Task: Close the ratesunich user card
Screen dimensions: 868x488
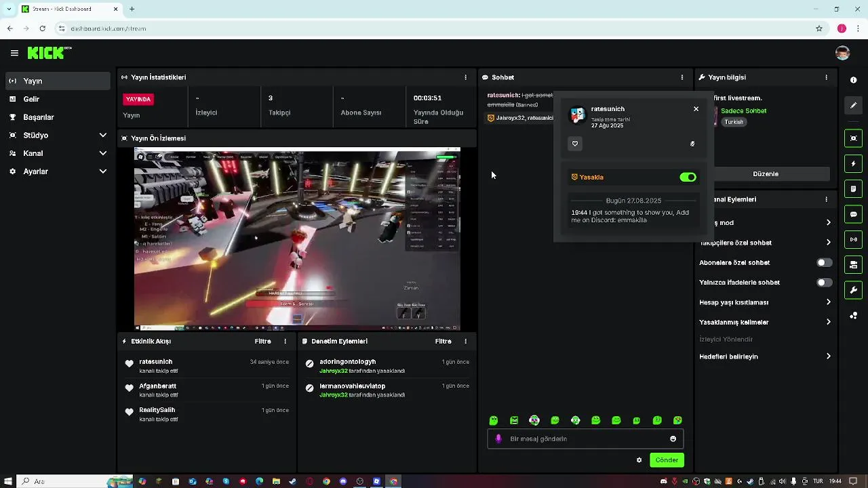Action: (696, 108)
